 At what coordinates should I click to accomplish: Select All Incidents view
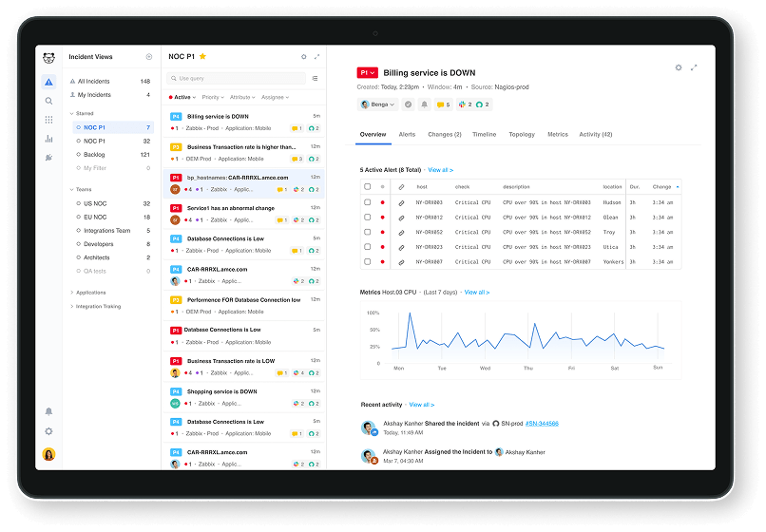point(110,81)
